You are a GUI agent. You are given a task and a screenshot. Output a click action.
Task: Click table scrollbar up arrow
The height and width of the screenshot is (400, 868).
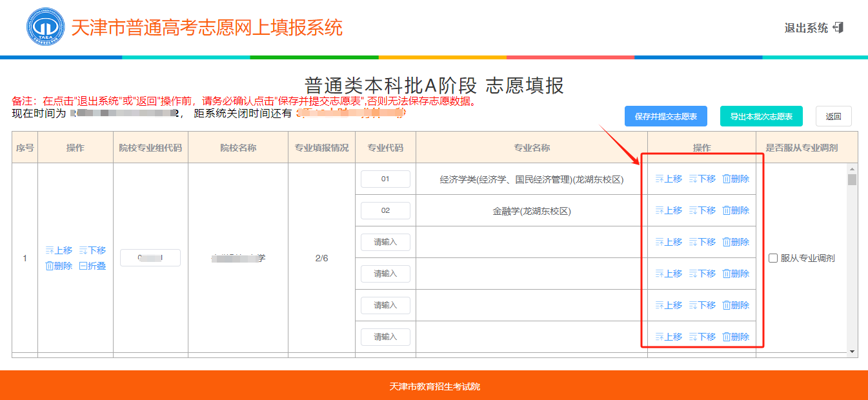point(852,168)
